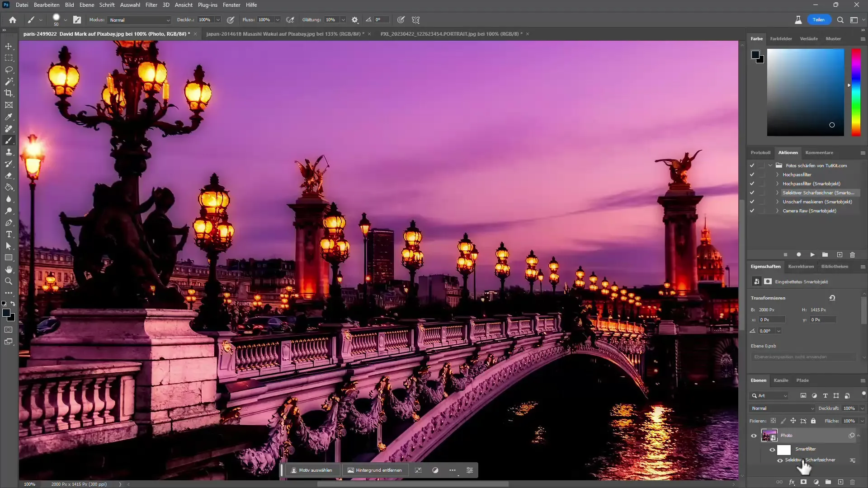
Task: Open the Fenster menu
Action: pyautogui.click(x=232, y=5)
